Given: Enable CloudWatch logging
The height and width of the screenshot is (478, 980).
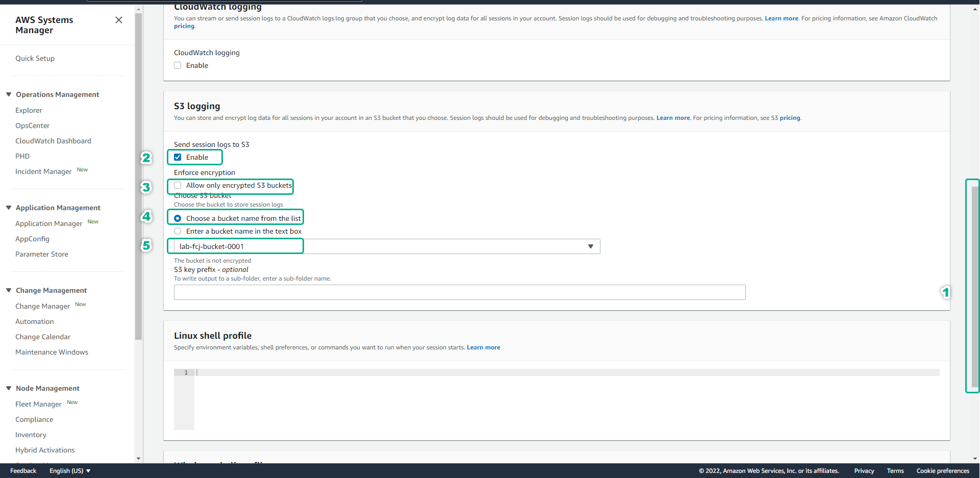Looking at the screenshot, I should (x=178, y=65).
